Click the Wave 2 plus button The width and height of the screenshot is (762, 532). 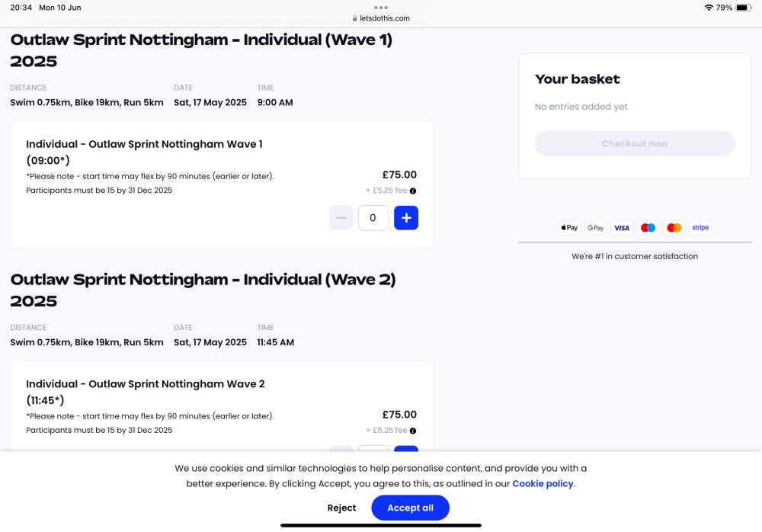pyautogui.click(x=406, y=448)
